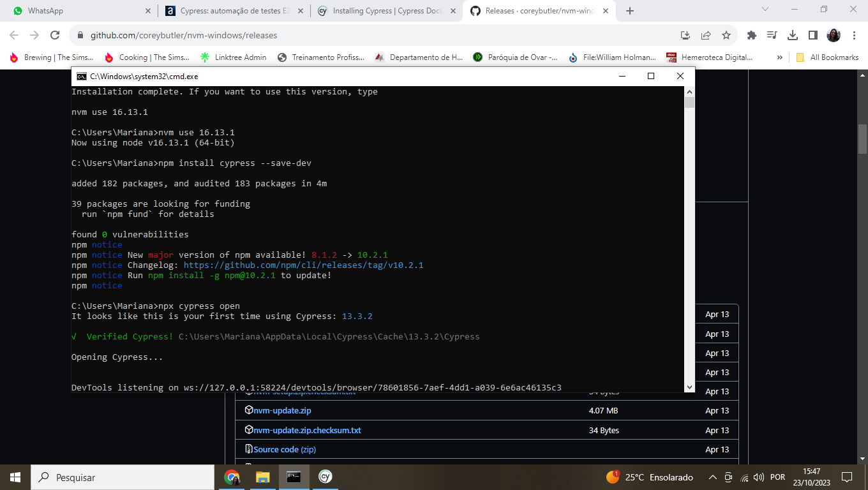Go back to the previous page

(14, 35)
